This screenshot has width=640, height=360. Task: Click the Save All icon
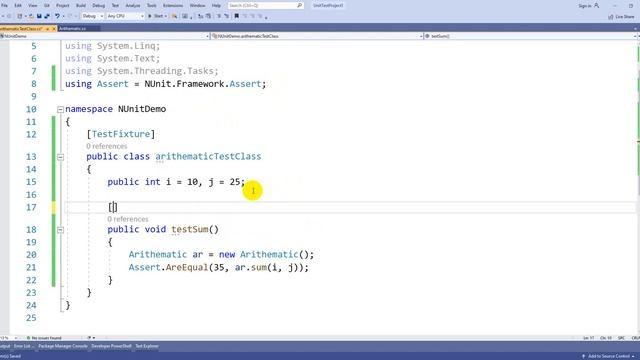point(47,16)
